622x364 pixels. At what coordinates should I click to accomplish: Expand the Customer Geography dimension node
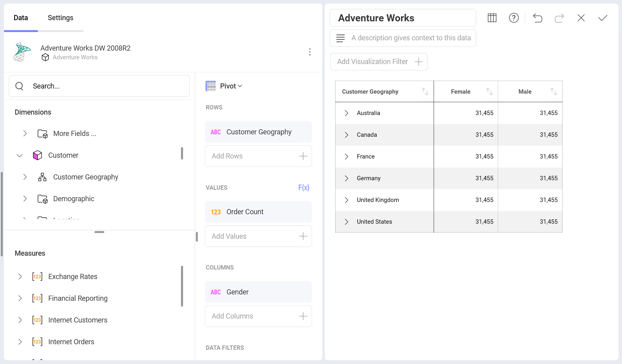click(25, 177)
